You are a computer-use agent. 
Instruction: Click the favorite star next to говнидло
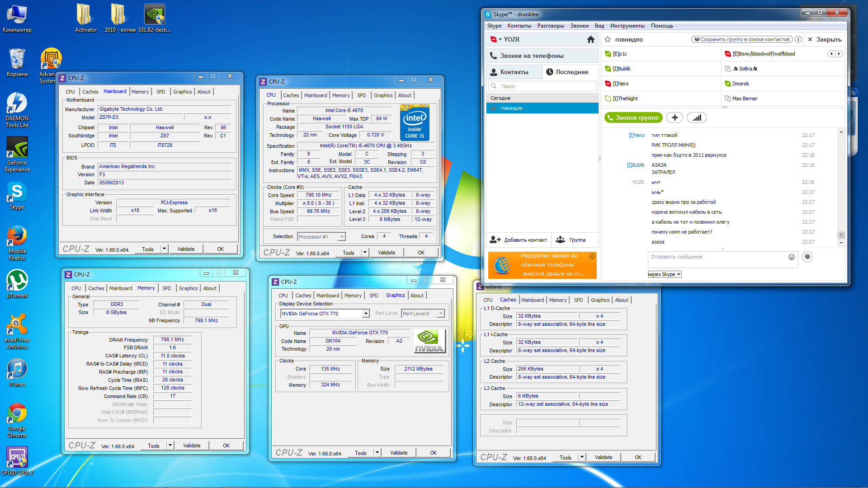(608, 40)
